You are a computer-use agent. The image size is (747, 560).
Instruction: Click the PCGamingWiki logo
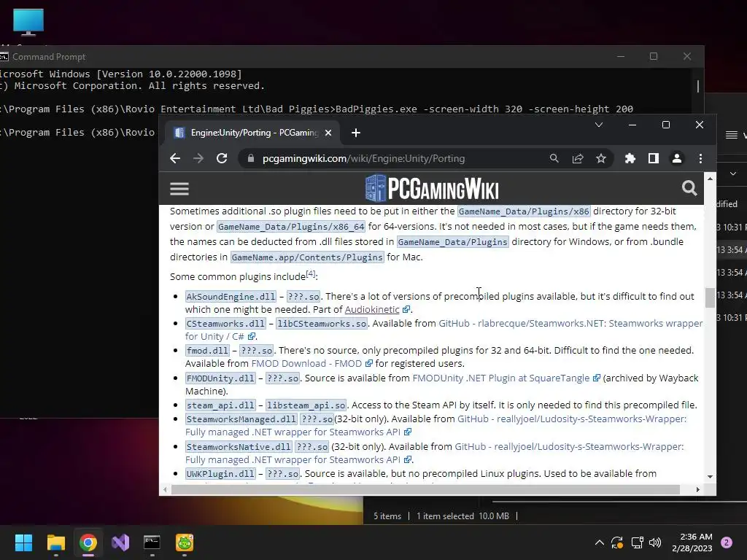point(432,189)
